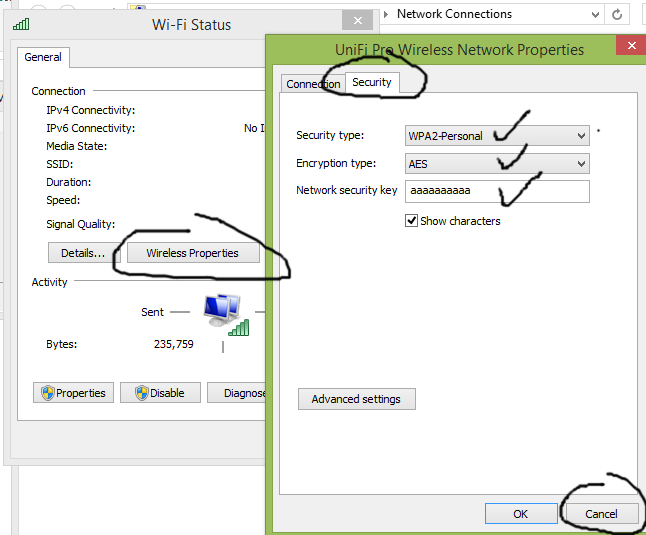
Task: Select the Security tab
Action: point(372,82)
